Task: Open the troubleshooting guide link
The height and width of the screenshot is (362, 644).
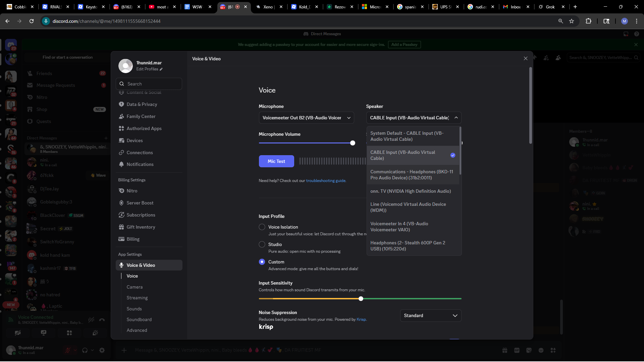Action: pos(326,181)
